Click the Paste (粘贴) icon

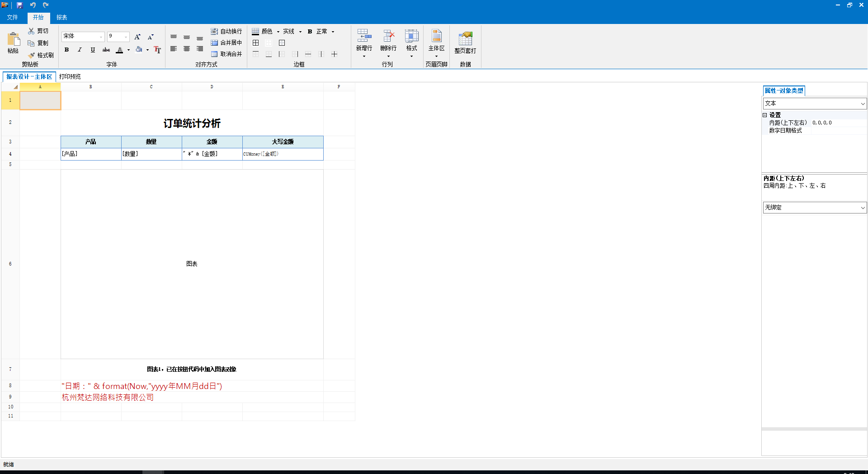pyautogui.click(x=13, y=40)
